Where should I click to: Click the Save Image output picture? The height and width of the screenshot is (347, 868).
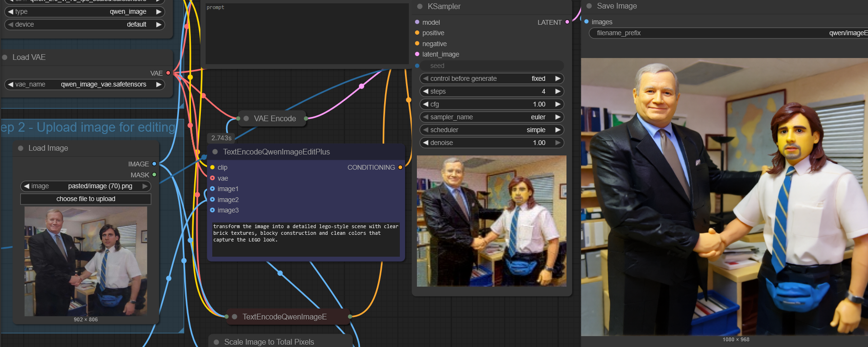725,197
